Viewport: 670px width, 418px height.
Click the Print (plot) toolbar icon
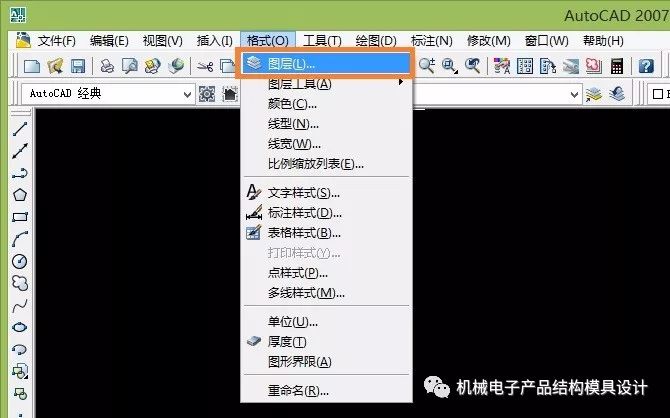coord(107,67)
